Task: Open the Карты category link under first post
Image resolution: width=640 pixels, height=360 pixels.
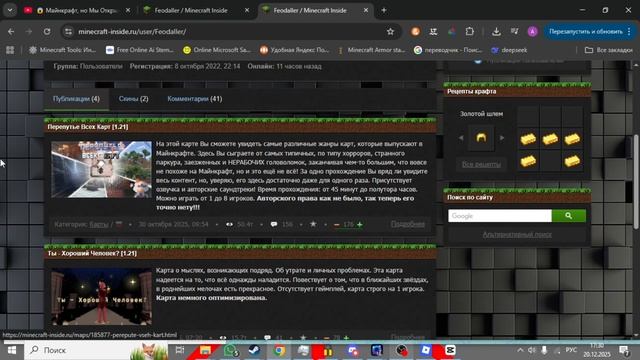Action: click(x=99, y=224)
